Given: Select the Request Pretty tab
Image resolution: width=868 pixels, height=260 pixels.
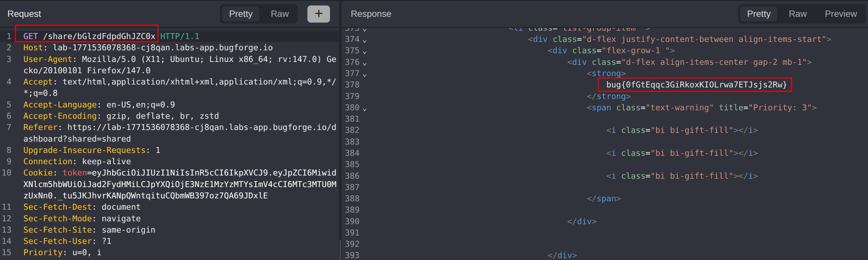Looking at the screenshot, I should 240,14.
